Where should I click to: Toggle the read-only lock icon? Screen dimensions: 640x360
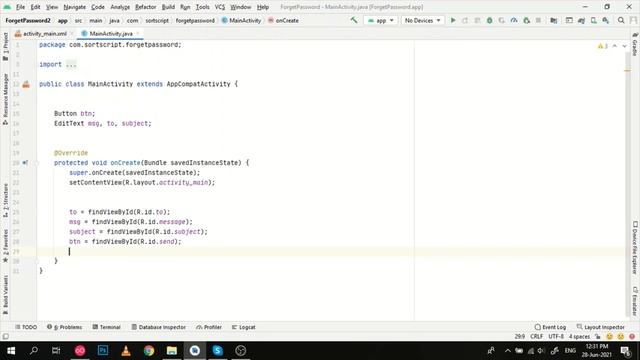pos(598,336)
